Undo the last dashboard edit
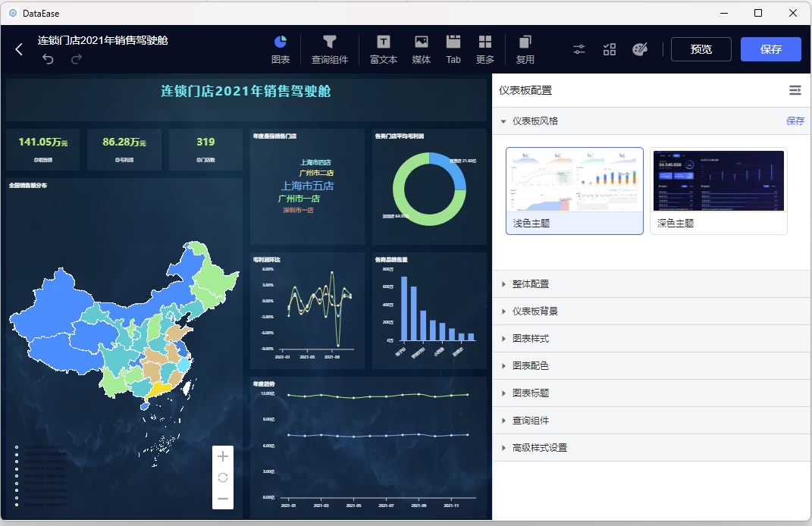 pyautogui.click(x=48, y=59)
